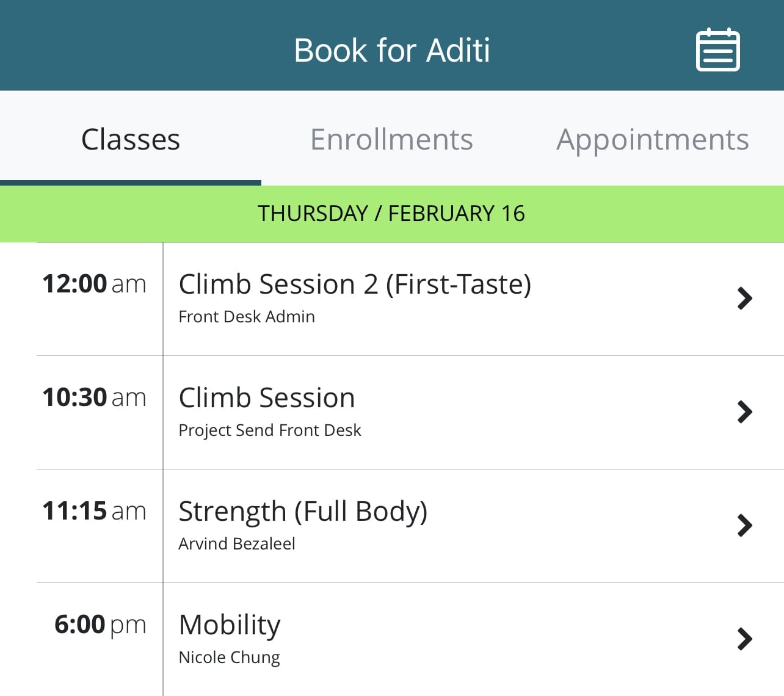
Task: Tap instructor name Nicole Chung
Action: click(229, 657)
